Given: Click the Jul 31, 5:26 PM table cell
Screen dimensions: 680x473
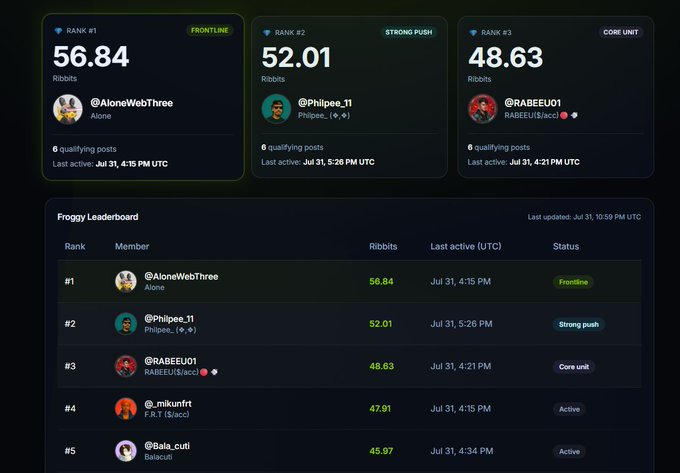Looking at the screenshot, I should [x=461, y=324].
